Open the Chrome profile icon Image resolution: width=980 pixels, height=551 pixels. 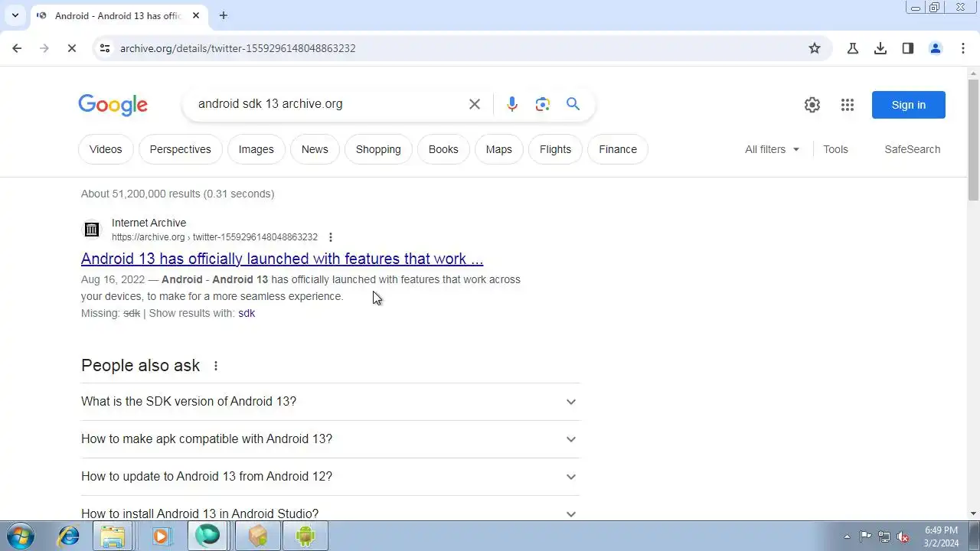click(x=936, y=48)
